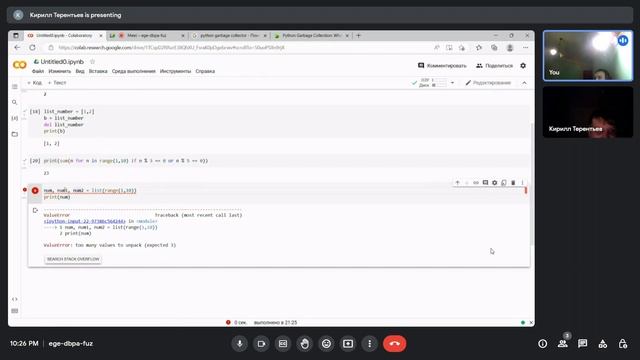640x360 pixels.
Task: Open Meet more options three dots
Action: coord(369,344)
